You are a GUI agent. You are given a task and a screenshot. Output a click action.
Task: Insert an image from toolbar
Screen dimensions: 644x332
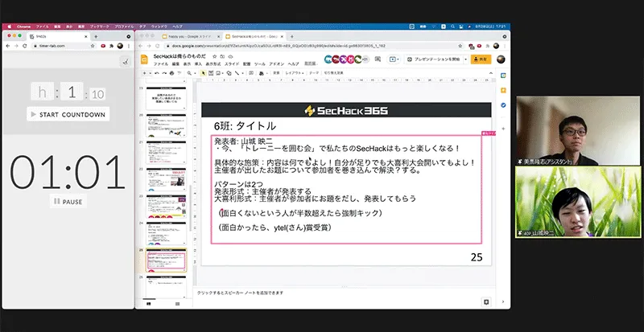click(x=217, y=73)
